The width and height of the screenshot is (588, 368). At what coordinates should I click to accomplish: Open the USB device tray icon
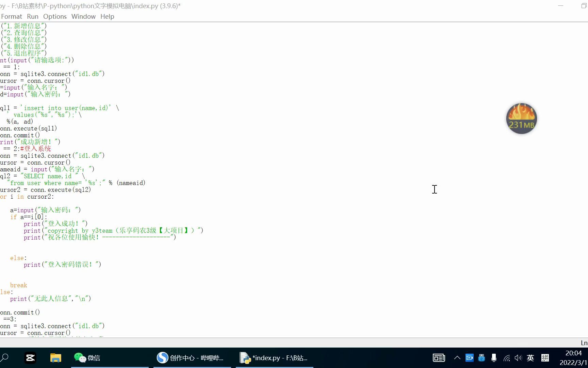point(481,358)
